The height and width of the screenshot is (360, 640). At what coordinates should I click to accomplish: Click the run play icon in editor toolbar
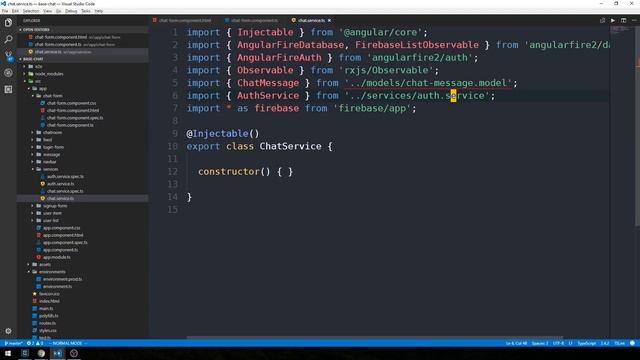tap(613, 20)
